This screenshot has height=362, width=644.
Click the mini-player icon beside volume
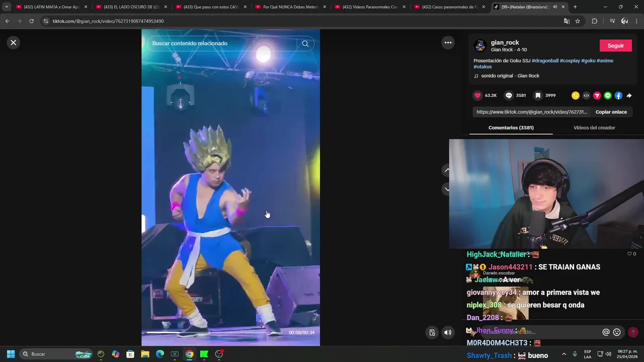(x=432, y=332)
